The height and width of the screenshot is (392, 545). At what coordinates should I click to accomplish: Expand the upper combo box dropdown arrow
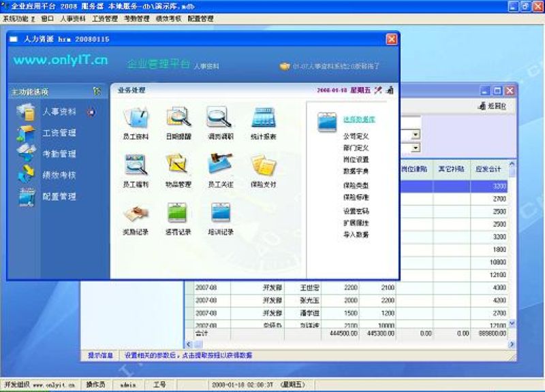(x=415, y=135)
